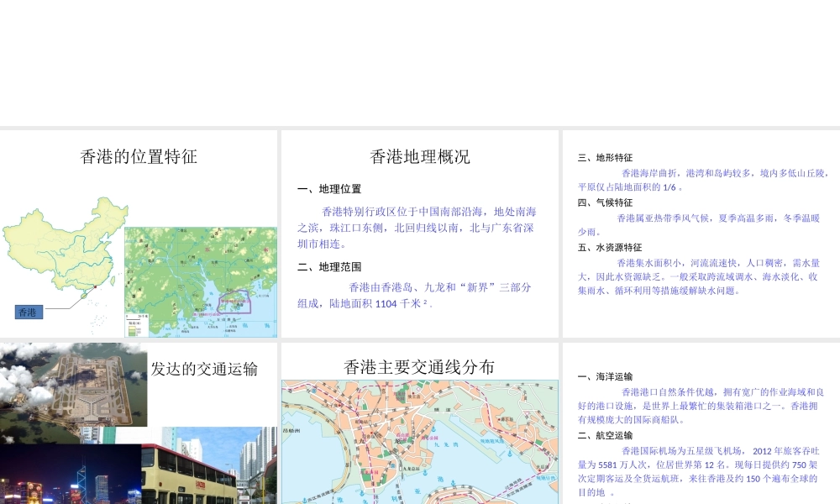Viewport: 840px width, 504px height.
Task: Click the paragraph starting 香港特别行政区位于
Action: click(x=417, y=228)
